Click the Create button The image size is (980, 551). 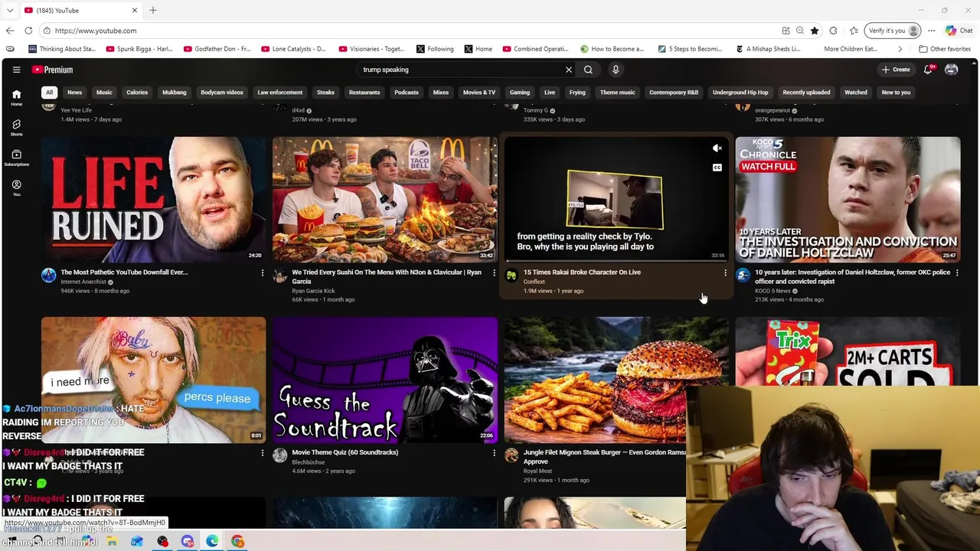[896, 70]
